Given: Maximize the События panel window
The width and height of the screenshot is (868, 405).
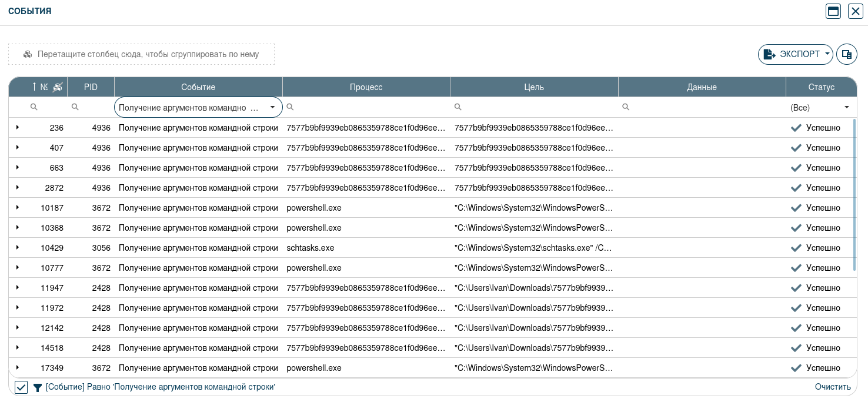Looking at the screenshot, I should pyautogui.click(x=833, y=11).
